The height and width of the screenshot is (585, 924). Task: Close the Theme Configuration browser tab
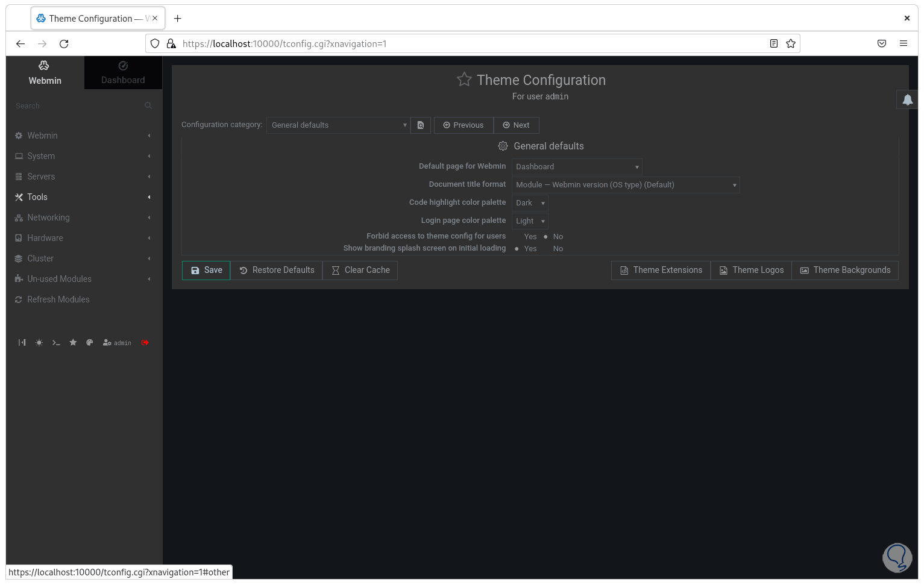pos(155,18)
